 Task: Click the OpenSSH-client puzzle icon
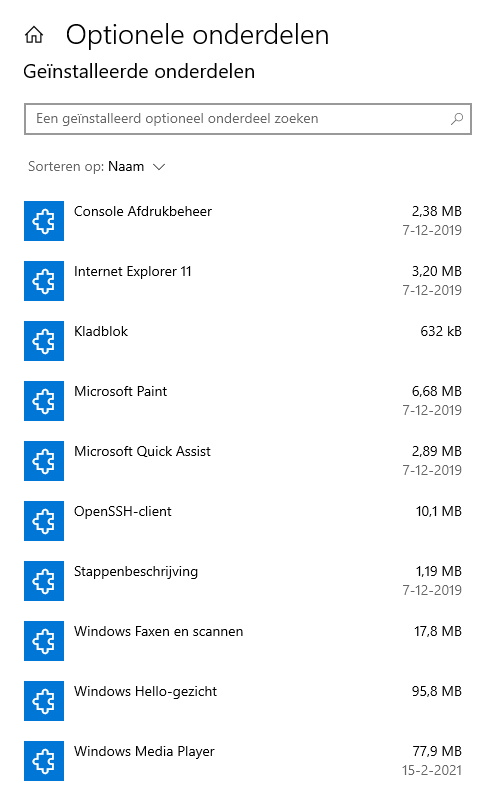click(44, 521)
